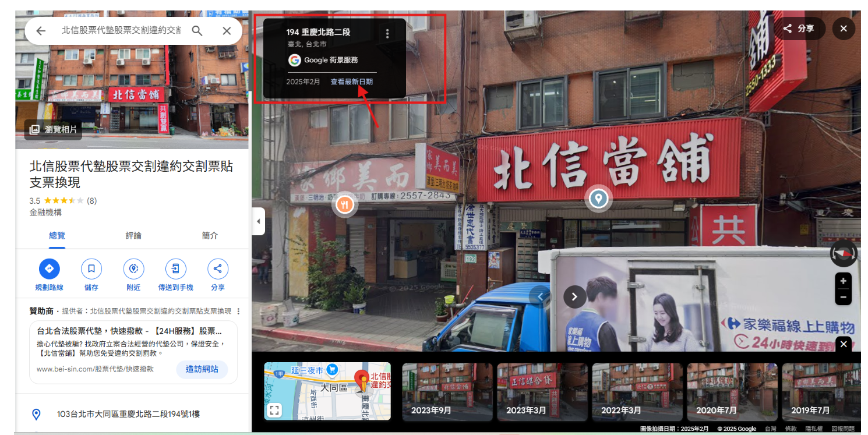Screen dimensions: 868x435
Task: Zoom out with the minus button
Action: [x=843, y=297]
